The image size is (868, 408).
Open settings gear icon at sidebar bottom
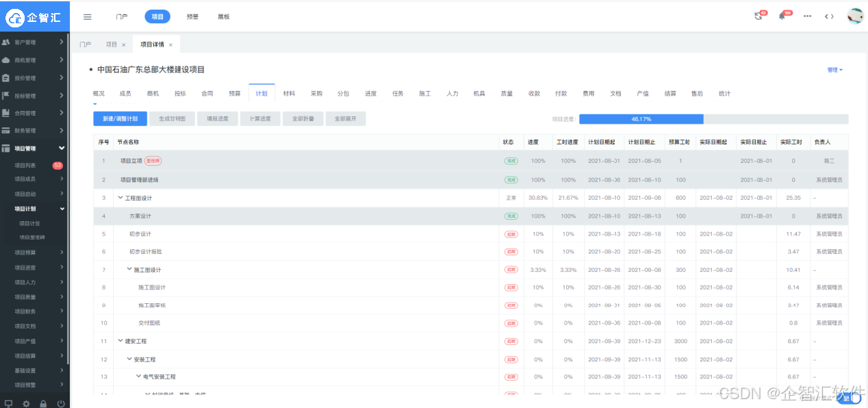pos(26,403)
